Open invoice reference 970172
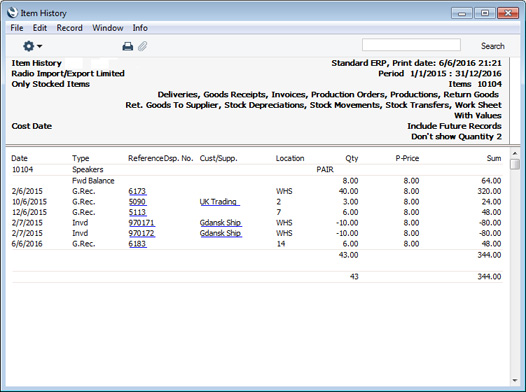Screen dimensions: 526x392 click(142, 233)
